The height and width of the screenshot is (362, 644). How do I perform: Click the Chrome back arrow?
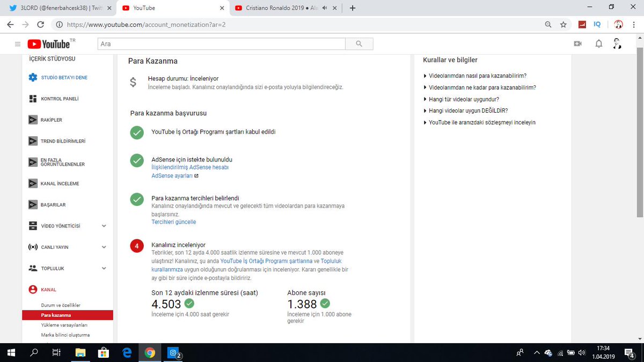(x=10, y=25)
